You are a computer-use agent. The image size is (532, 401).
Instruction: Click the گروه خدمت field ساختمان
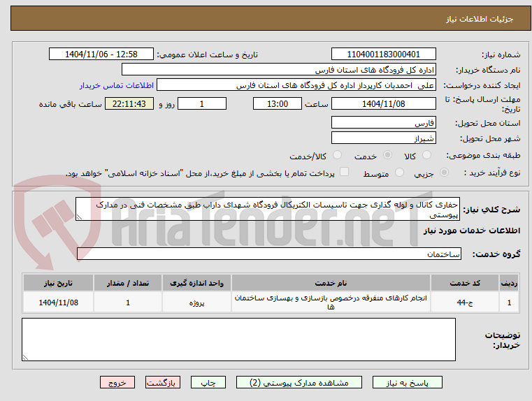click(269, 254)
